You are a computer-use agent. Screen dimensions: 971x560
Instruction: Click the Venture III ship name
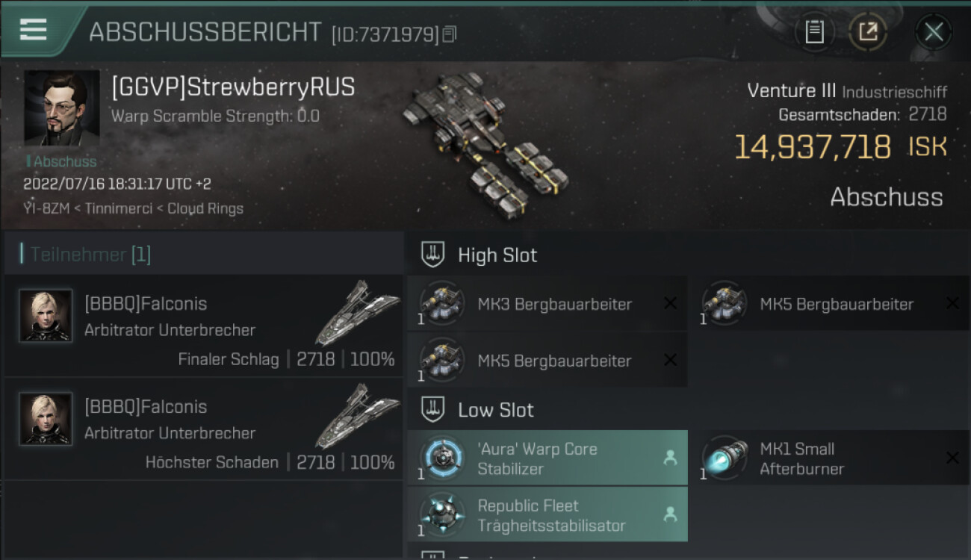coord(792,91)
